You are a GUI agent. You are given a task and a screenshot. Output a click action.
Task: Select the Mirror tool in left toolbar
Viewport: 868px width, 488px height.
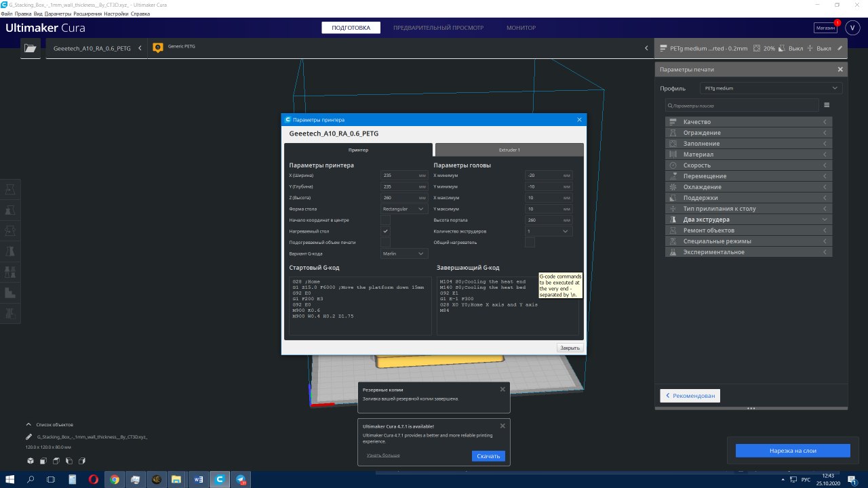[10, 251]
